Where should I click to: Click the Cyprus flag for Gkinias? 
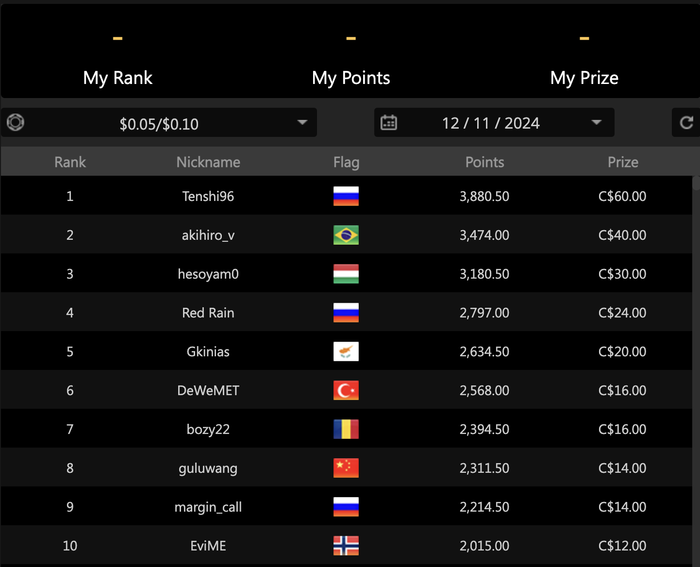click(346, 351)
